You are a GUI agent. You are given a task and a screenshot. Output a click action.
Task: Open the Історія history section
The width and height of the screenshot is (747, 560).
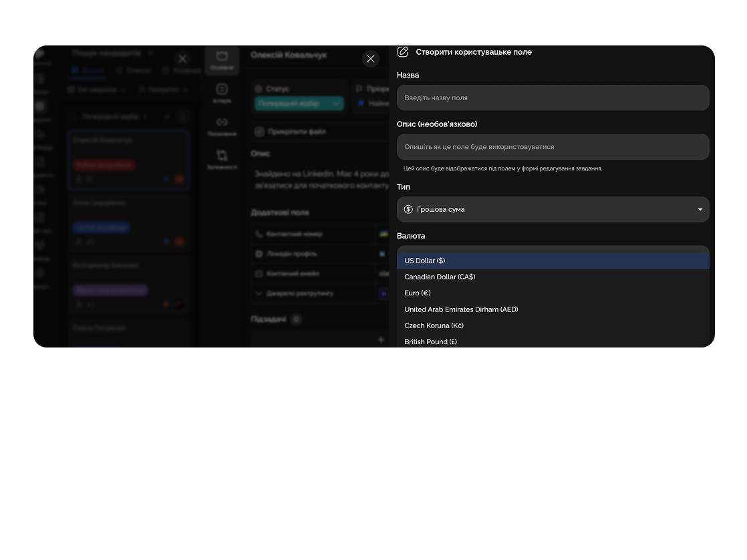(x=222, y=93)
